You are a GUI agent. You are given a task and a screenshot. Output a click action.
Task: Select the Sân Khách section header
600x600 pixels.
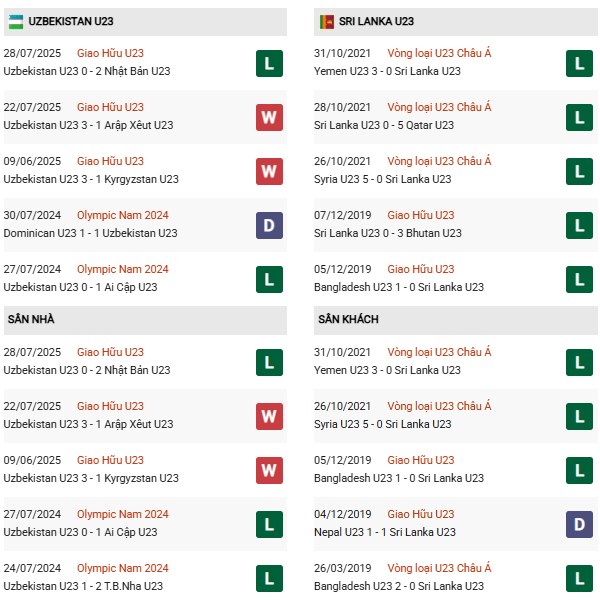348,320
